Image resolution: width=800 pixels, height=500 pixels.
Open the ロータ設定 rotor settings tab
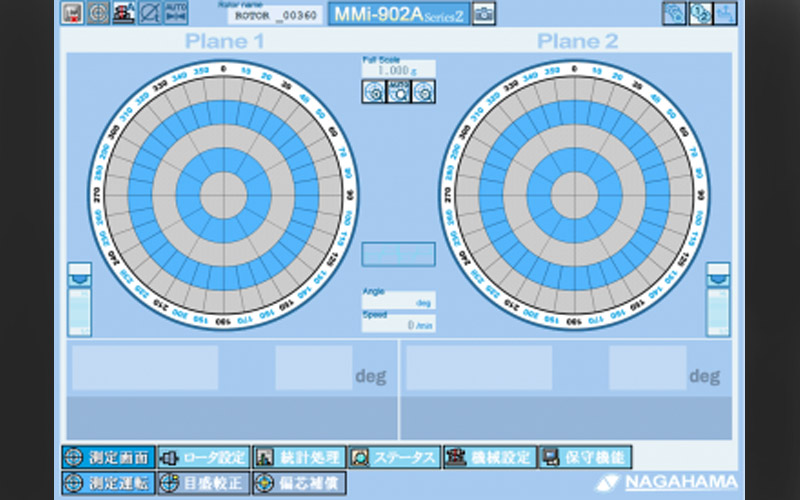tap(203, 457)
